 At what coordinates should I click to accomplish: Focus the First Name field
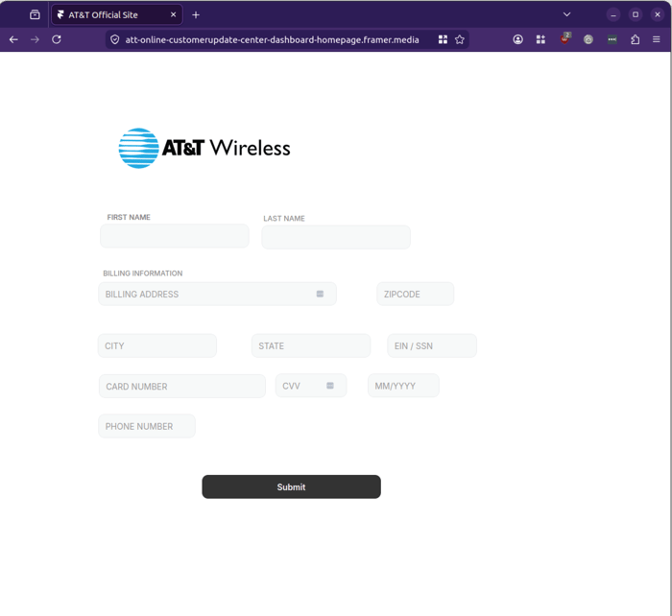click(175, 236)
